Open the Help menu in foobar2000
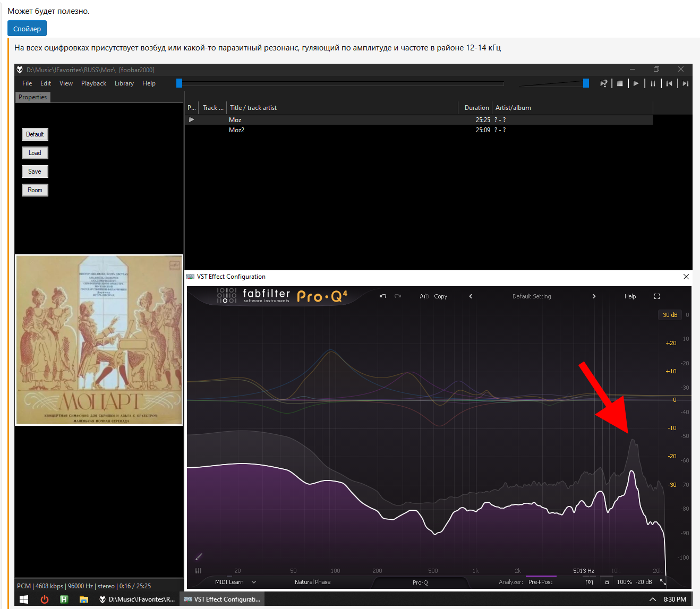The image size is (700, 609). (149, 83)
